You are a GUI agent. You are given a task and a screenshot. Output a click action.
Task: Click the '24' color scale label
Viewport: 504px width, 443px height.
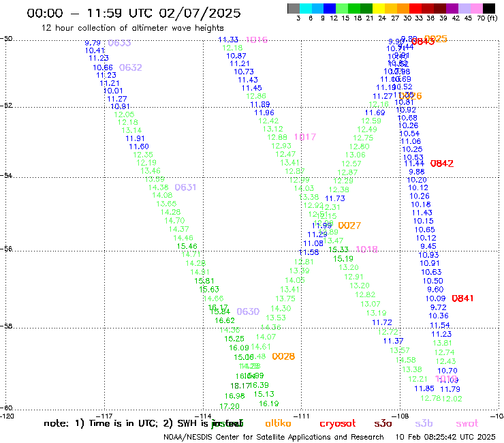pos(382,18)
